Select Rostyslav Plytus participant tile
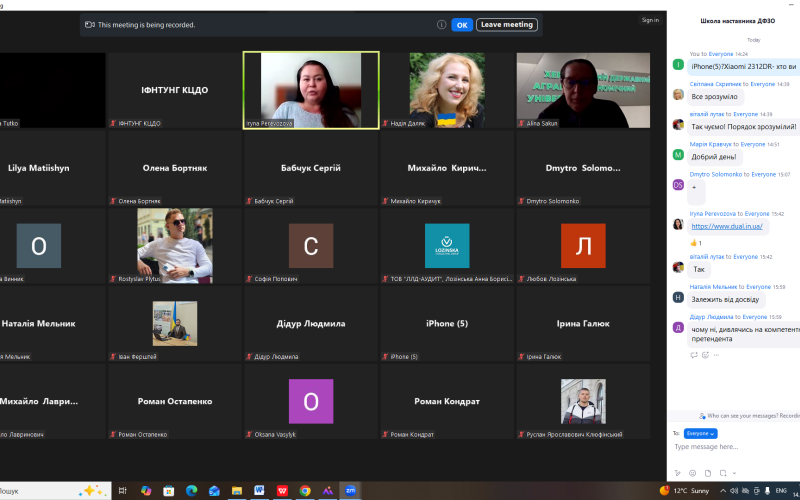The height and width of the screenshot is (500, 800). (174, 245)
